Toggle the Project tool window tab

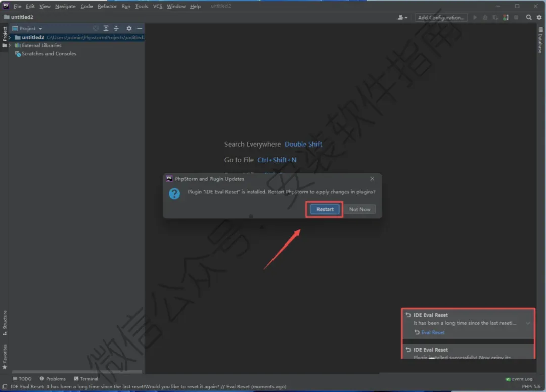coord(5,37)
